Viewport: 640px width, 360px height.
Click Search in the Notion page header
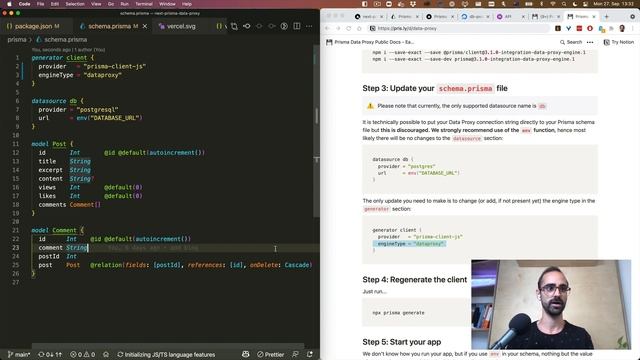[571, 42]
